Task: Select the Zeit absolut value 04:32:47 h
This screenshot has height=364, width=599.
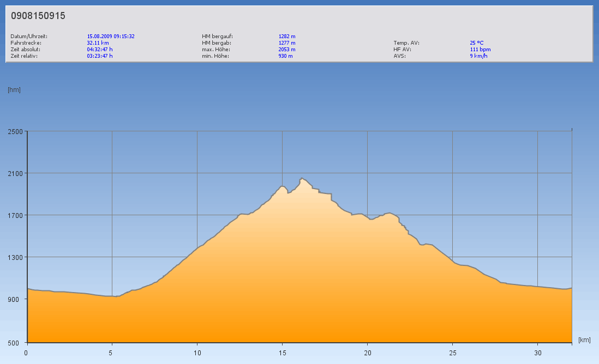Action: coord(100,49)
